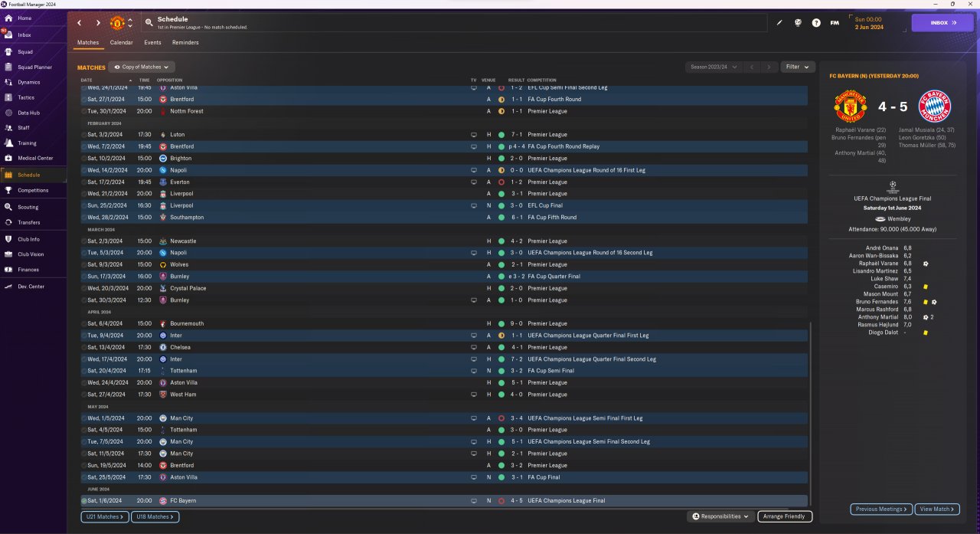Switch to the Reminders tab

tap(185, 43)
